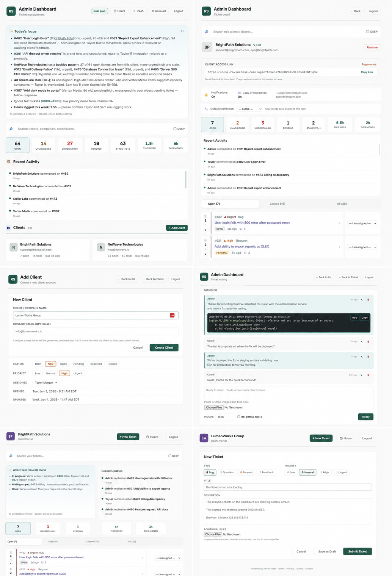The height and width of the screenshot is (576, 392).
Task: Click Save as Draft button
Action: click(327, 551)
